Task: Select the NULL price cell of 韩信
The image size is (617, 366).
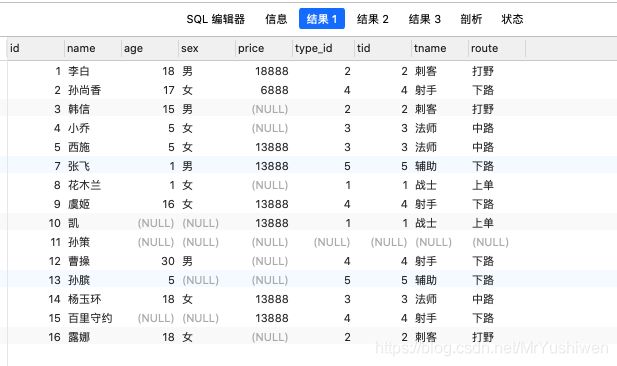Action: point(270,109)
